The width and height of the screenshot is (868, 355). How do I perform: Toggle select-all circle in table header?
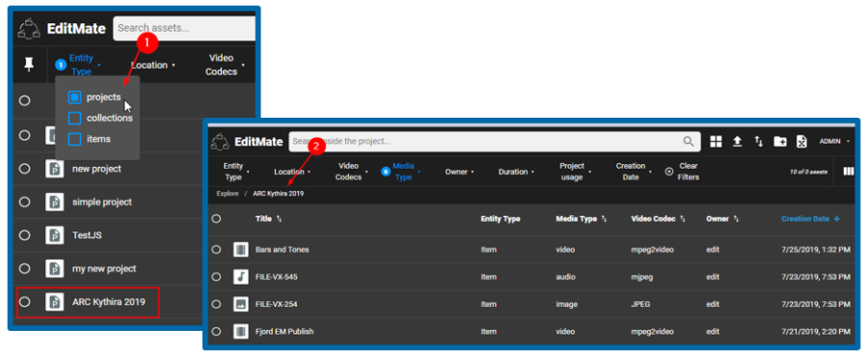216,219
